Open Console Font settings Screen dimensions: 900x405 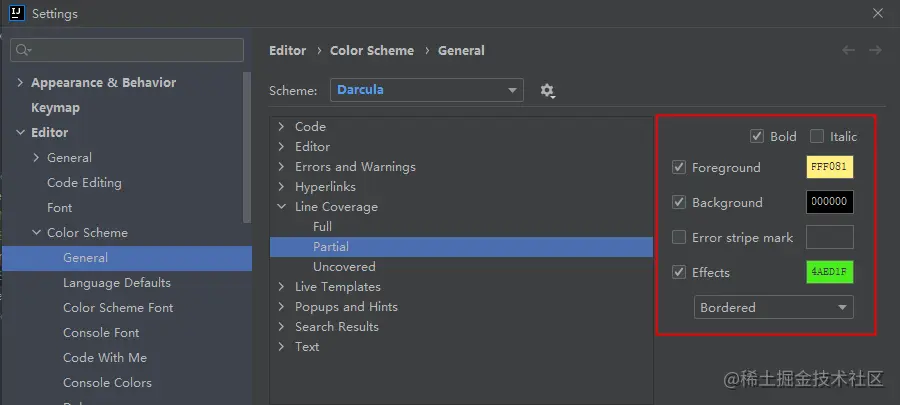click(x=101, y=333)
